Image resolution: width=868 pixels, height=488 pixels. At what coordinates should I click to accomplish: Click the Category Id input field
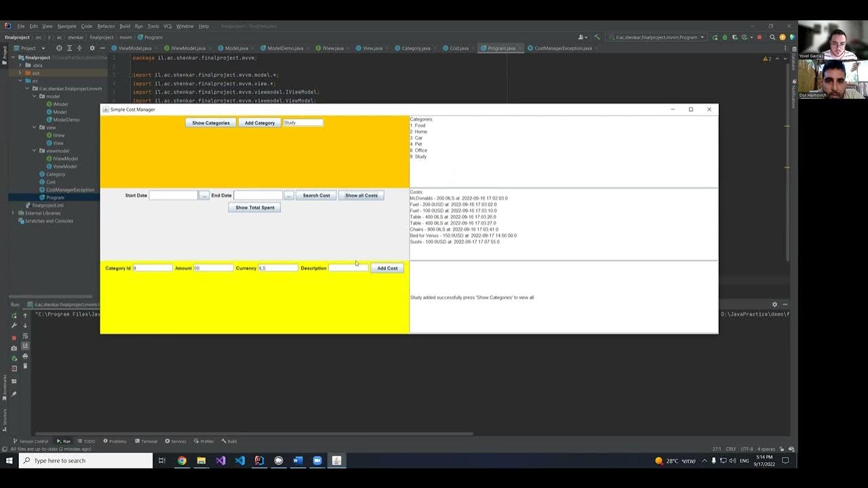click(x=153, y=268)
